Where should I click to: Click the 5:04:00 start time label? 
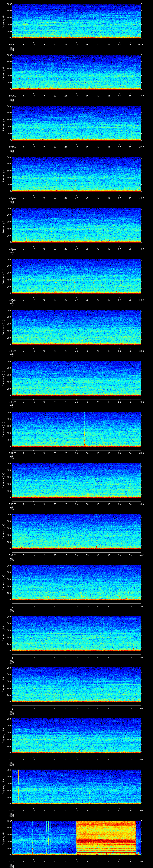[x=12, y=300]
